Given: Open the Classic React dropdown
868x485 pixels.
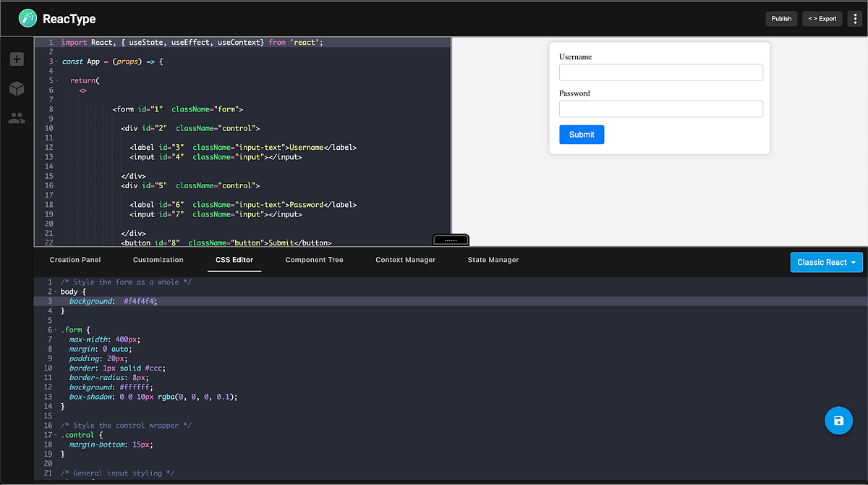Looking at the screenshot, I should pos(826,262).
